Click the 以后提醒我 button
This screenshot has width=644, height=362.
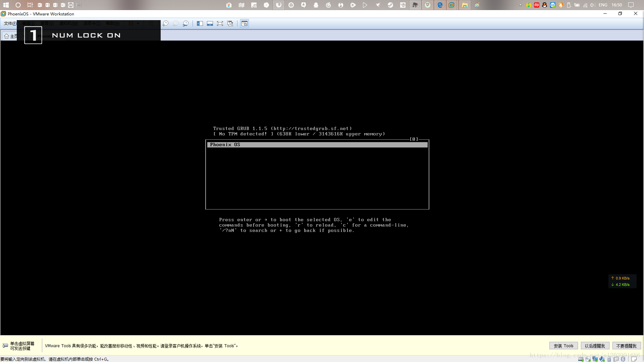click(x=595, y=346)
